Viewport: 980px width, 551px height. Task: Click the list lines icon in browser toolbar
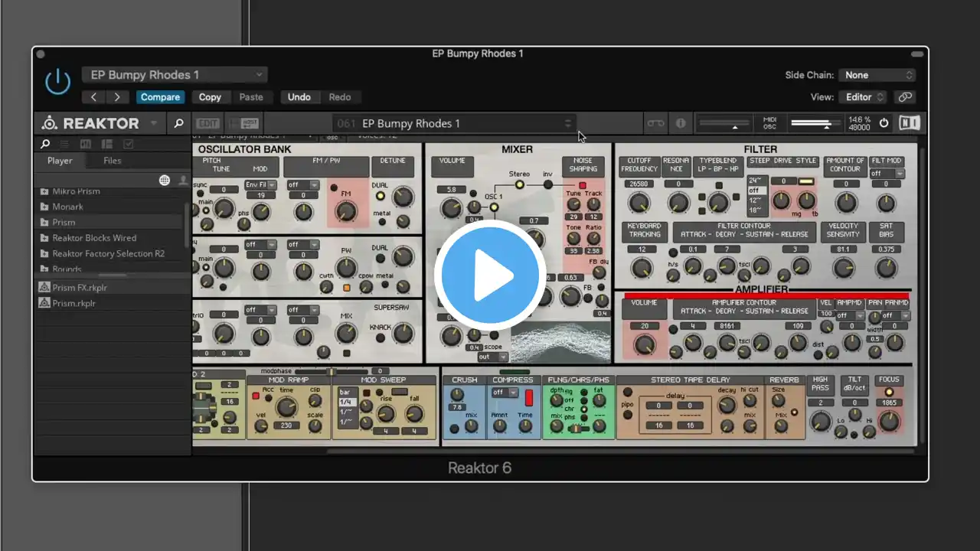pyautogui.click(x=65, y=144)
